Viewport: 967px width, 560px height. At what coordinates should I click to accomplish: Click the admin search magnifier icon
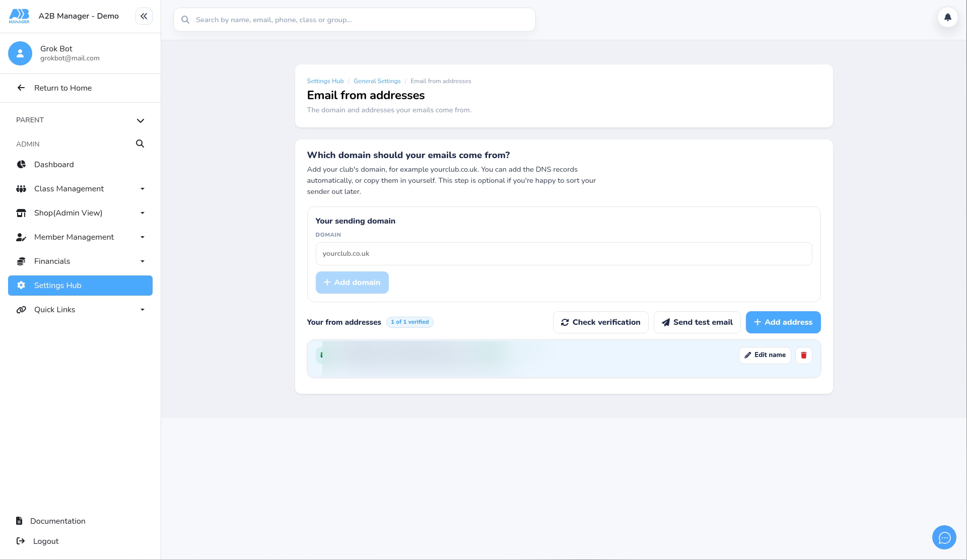pos(140,144)
